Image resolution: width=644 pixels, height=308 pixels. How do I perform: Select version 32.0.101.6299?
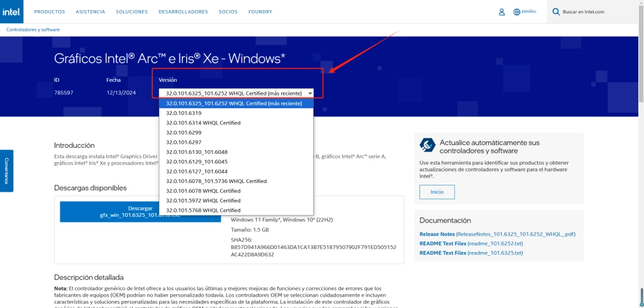point(236,133)
